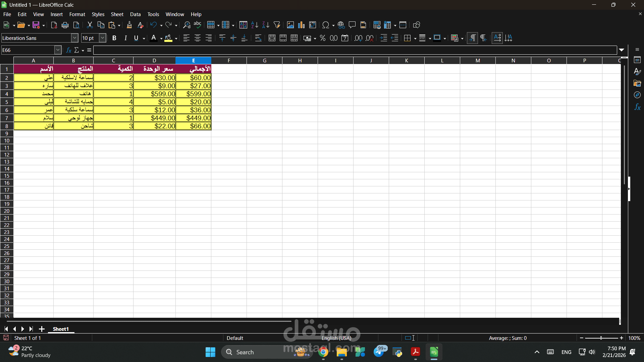This screenshot has width=644, height=362.
Task: Select column E by its header
Action: (194, 60)
